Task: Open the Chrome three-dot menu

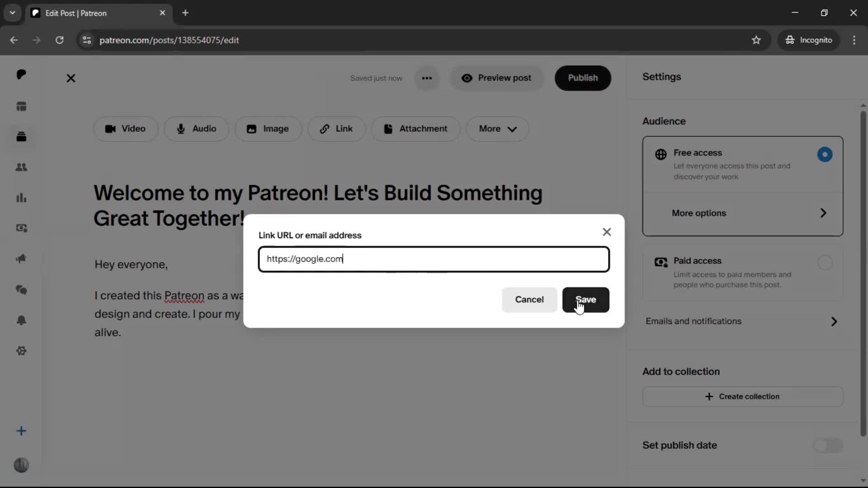Action: (x=854, y=40)
